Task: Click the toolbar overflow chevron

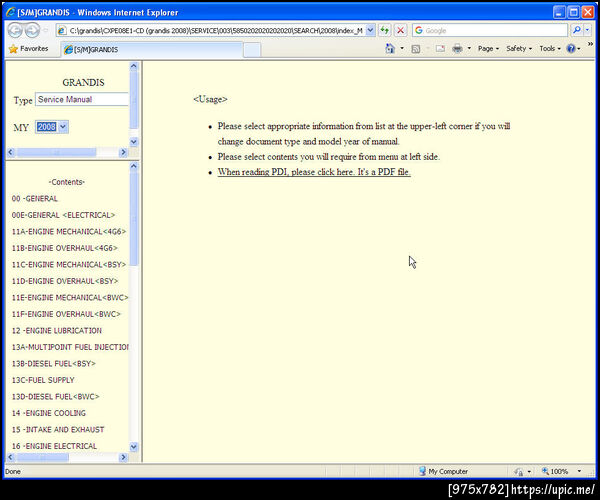Action: click(590, 44)
